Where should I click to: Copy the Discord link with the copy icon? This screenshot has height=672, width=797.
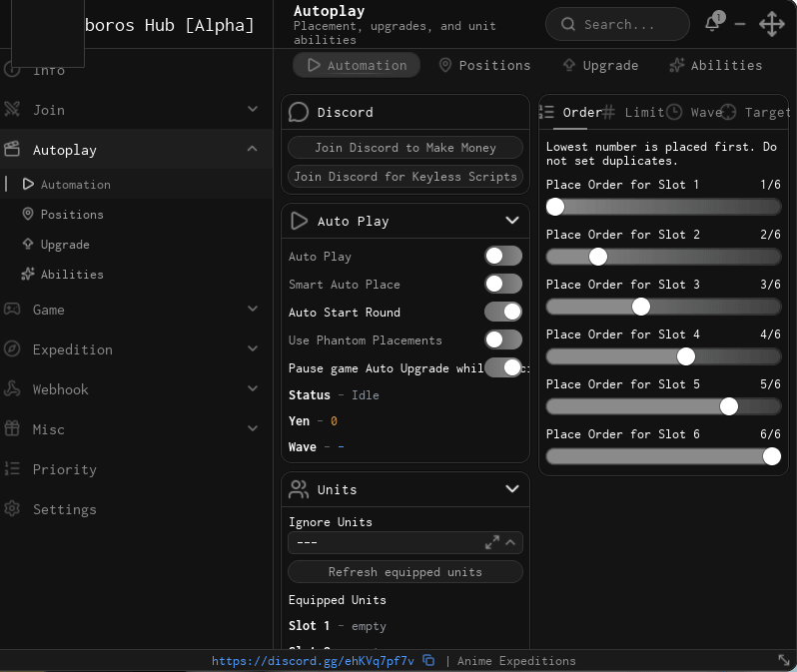pyautogui.click(x=429, y=660)
